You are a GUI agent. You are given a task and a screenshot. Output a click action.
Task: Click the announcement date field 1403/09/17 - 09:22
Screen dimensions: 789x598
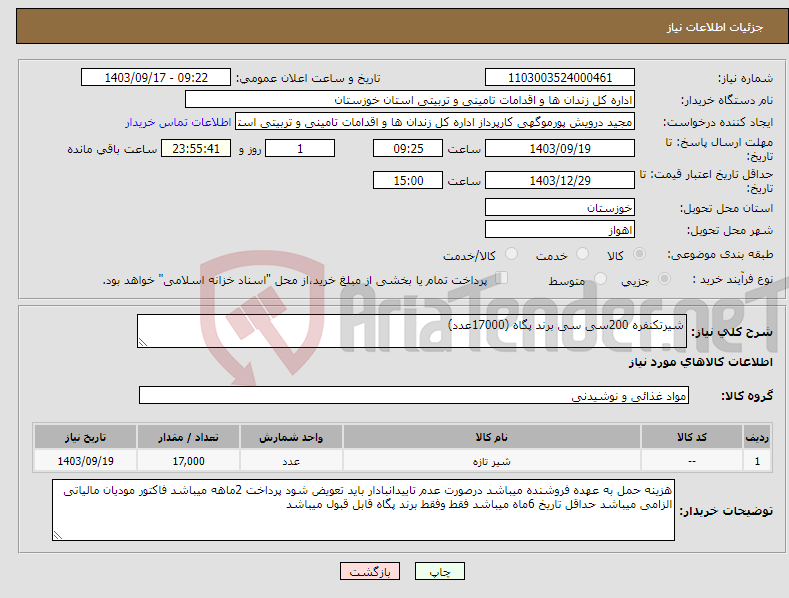tap(155, 78)
